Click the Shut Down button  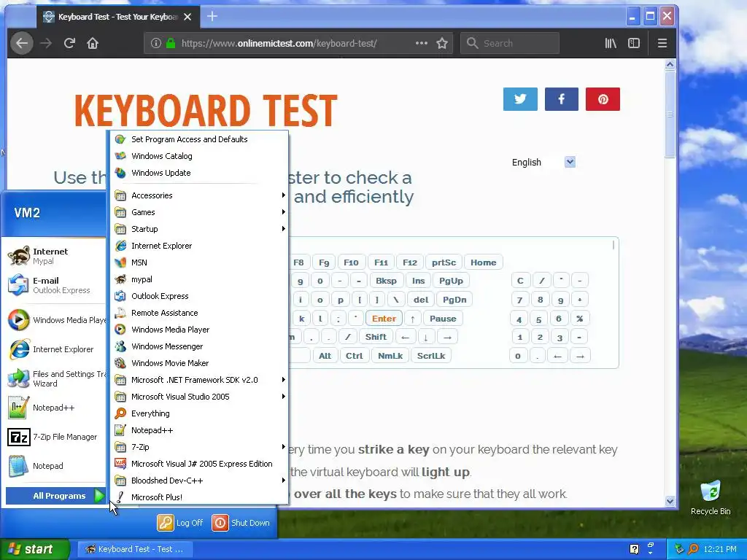pyautogui.click(x=241, y=523)
